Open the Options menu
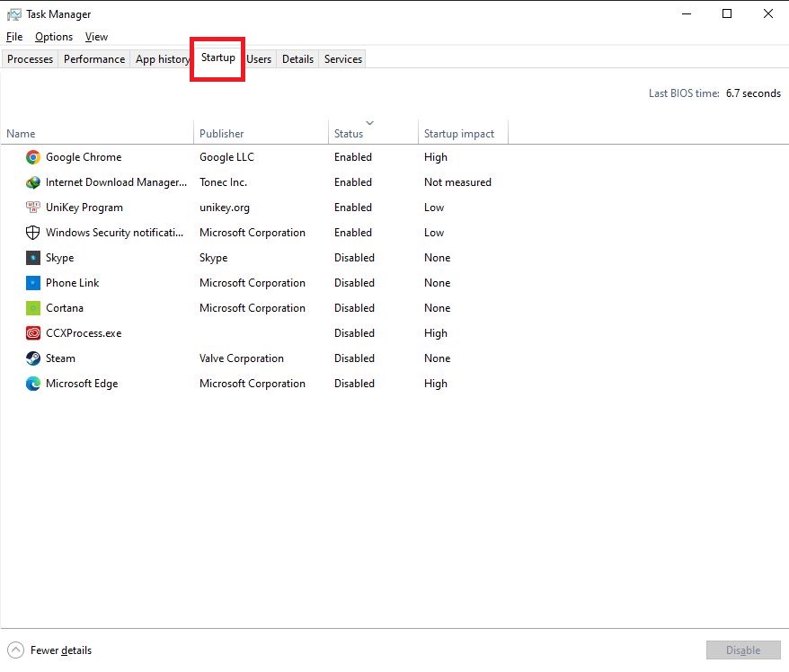 click(x=54, y=37)
